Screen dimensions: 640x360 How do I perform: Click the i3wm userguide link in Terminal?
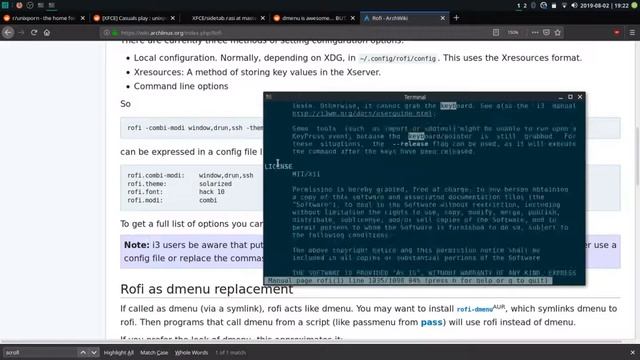click(x=362, y=113)
